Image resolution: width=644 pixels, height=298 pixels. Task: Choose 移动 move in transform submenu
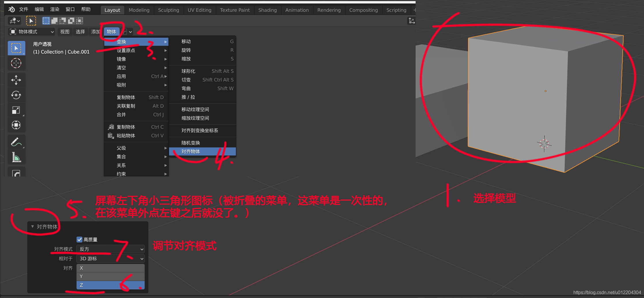[x=202, y=41]
